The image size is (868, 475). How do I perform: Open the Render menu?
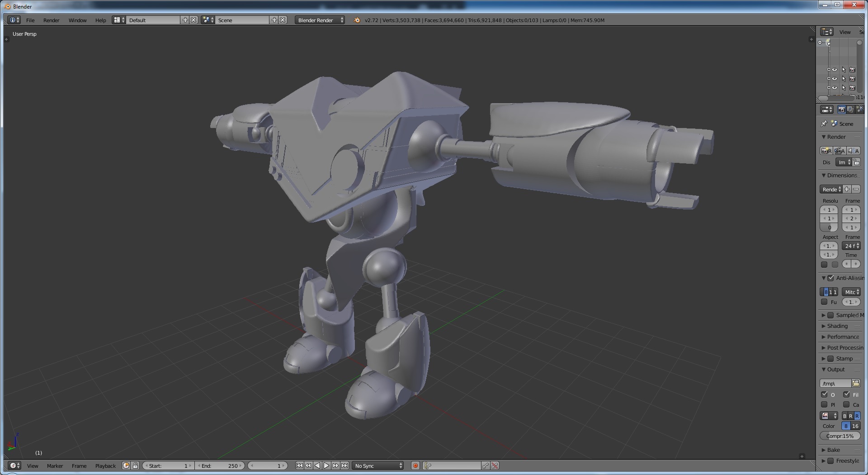51,20
